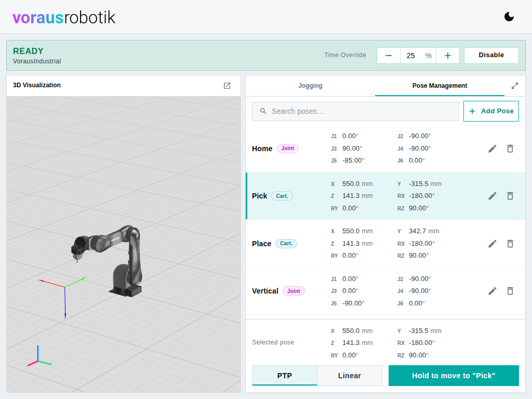532x399 pixels.
Task: Click the Joint badge on Vertical pose
Action: 294,291
